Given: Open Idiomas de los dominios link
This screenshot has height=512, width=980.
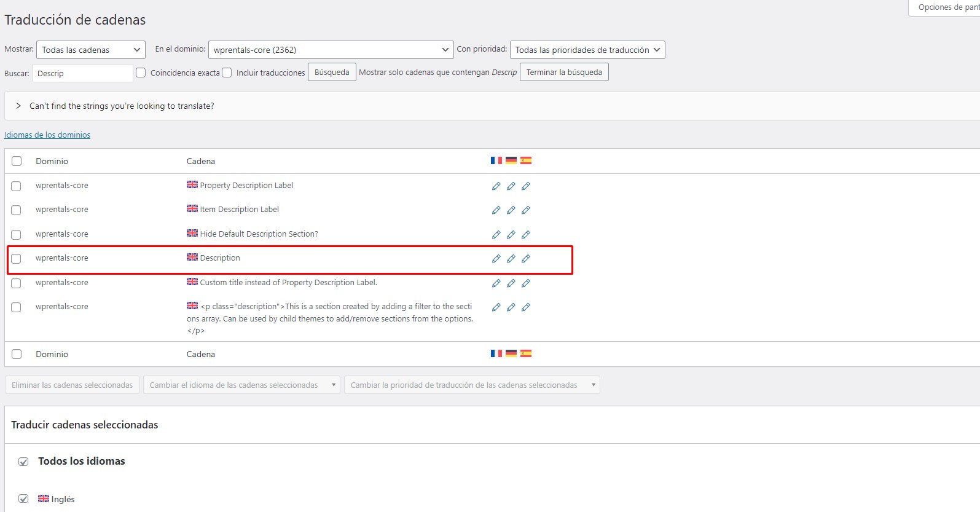Looking at the screenshot, I should (x=47, y=135).
